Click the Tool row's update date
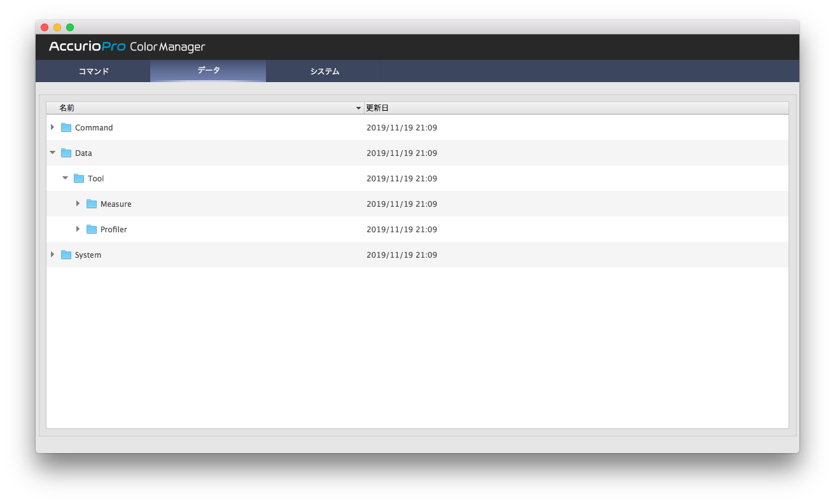This screenshot has height=504, width=835. pos(402,178)
